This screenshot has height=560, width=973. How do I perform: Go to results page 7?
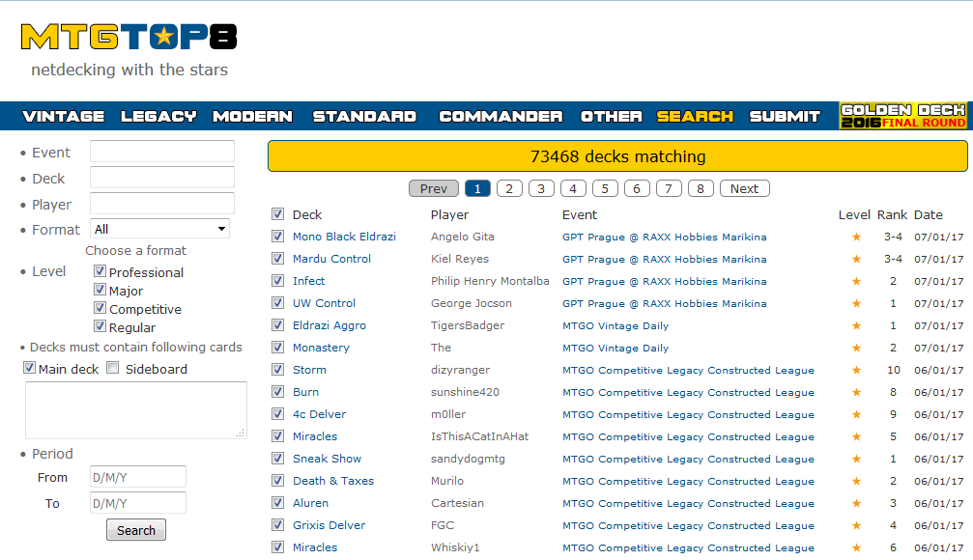(x=669, y=188)
